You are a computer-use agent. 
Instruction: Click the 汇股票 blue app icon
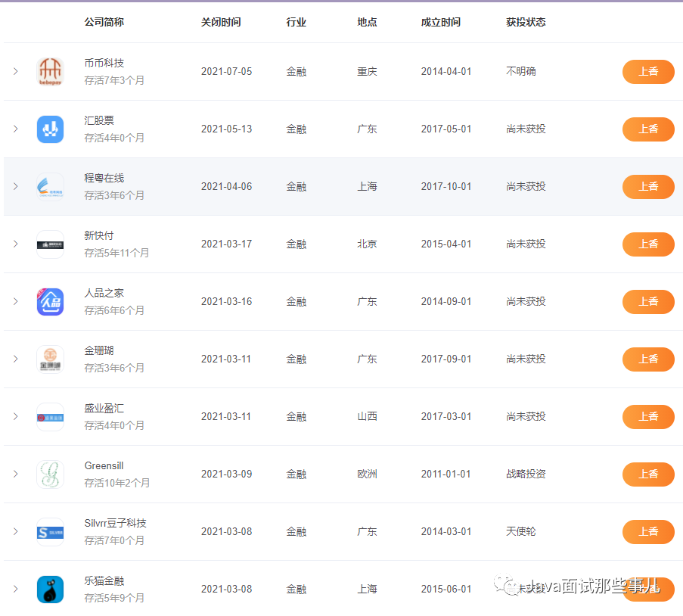[50, 129]
